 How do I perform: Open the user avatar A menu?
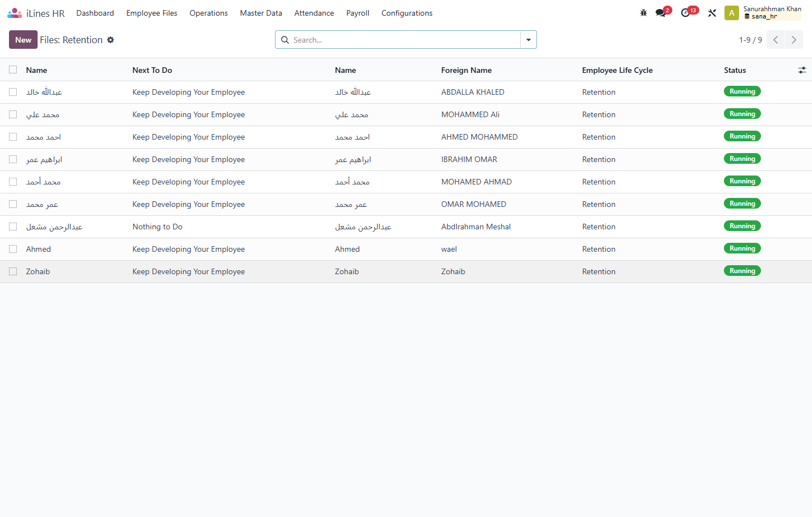732,13
